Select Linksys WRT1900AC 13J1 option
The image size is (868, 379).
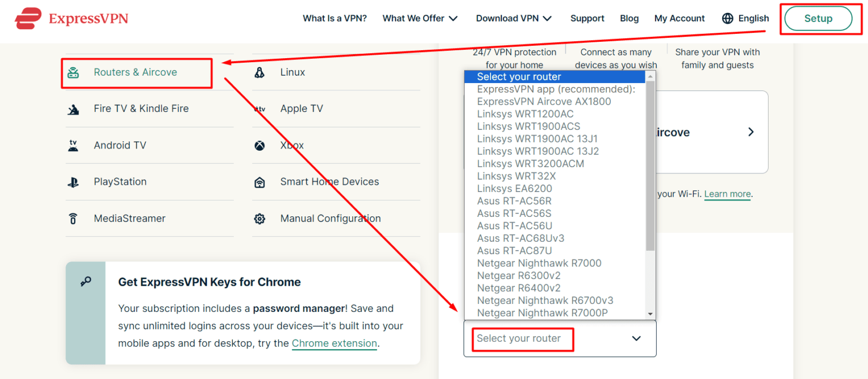[x=555, y=139]
